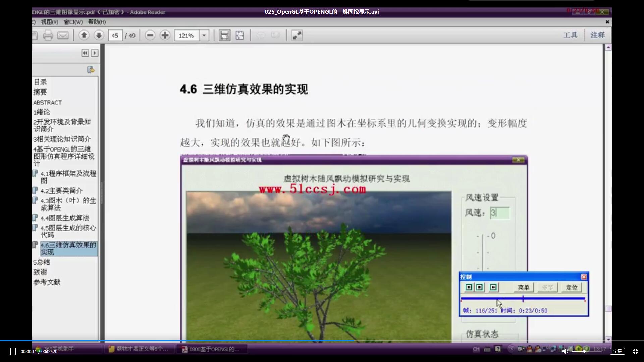Mute the video player speaker icon

pyautogui.click(x=565, y=351)
